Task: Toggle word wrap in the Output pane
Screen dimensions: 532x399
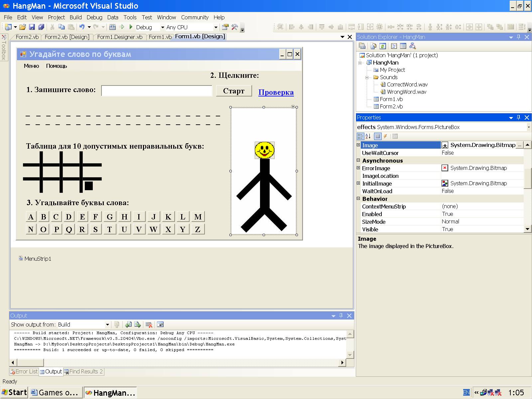Action: [160, 325]
